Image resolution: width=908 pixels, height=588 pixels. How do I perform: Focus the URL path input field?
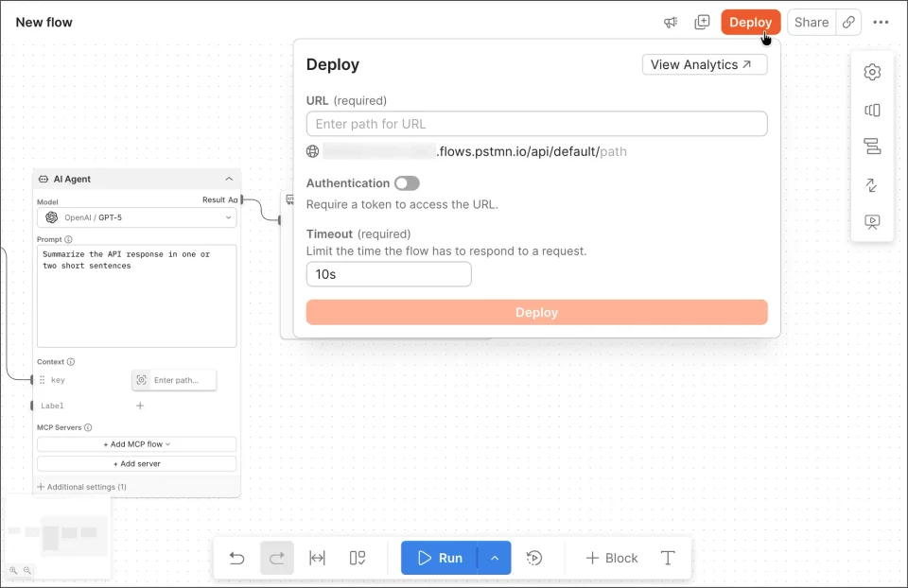click(x=537, y=124)
